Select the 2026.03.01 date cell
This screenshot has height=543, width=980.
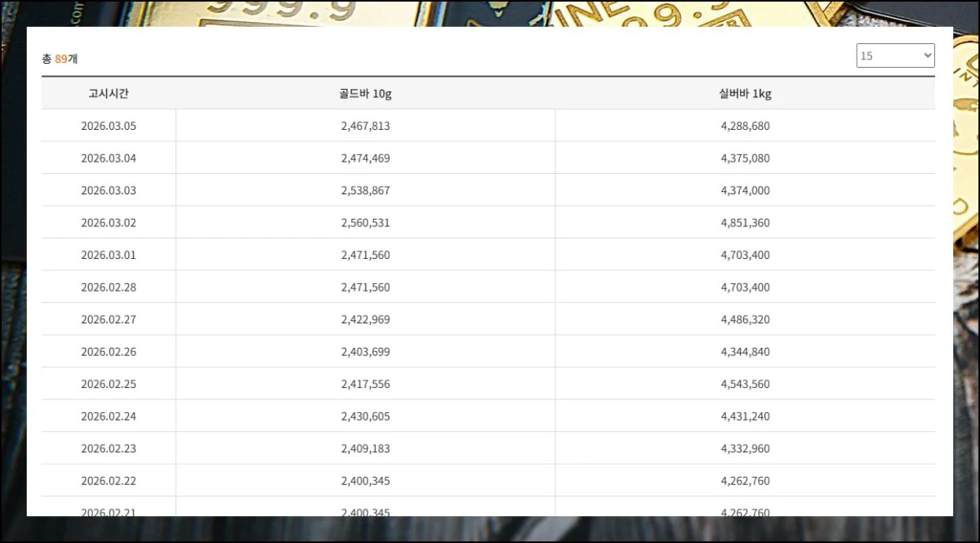109,255
